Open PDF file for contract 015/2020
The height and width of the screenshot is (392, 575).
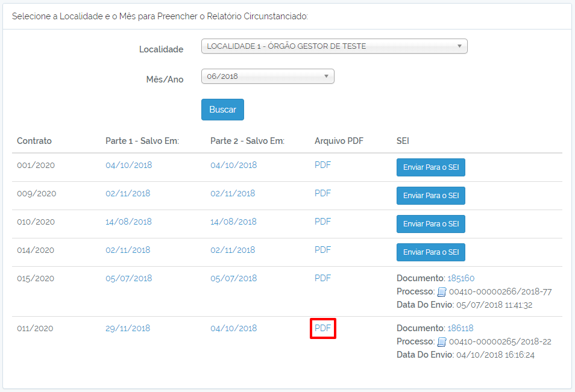322,278
